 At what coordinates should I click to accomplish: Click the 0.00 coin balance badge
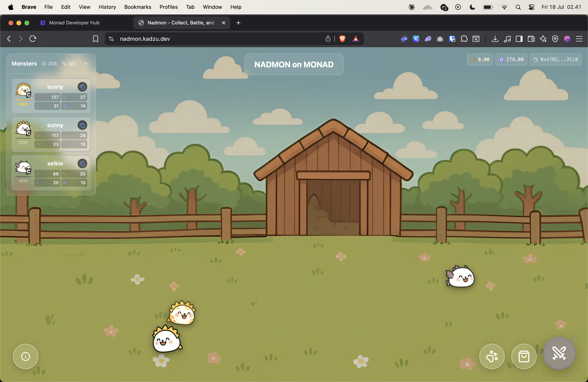pos(480,60)
